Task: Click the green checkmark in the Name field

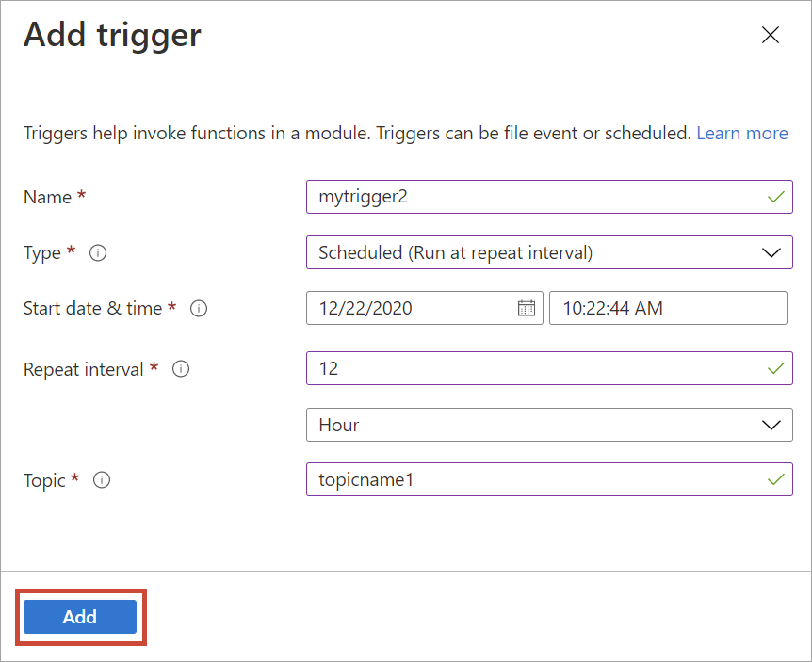Action: (776, 197)
